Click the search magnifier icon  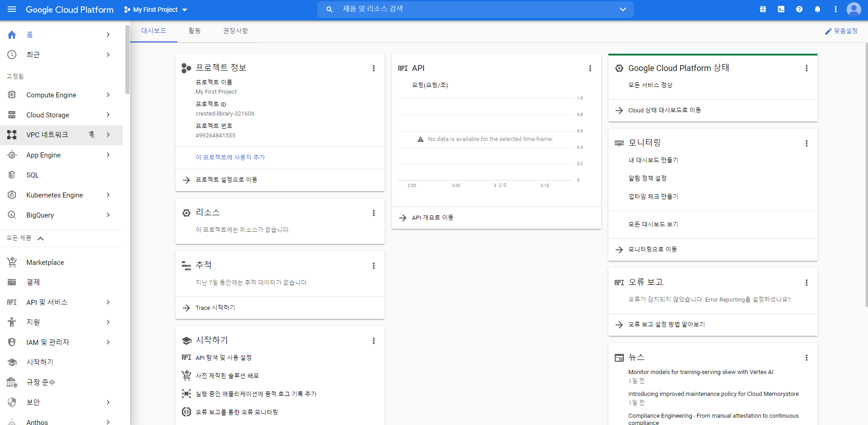point(330,10)
